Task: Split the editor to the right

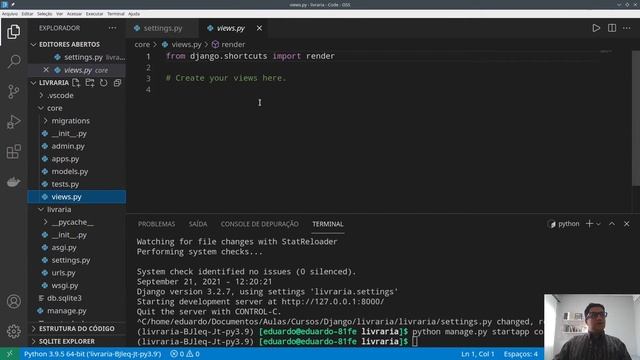Action: pyautogui.click(x=612, y=28)
